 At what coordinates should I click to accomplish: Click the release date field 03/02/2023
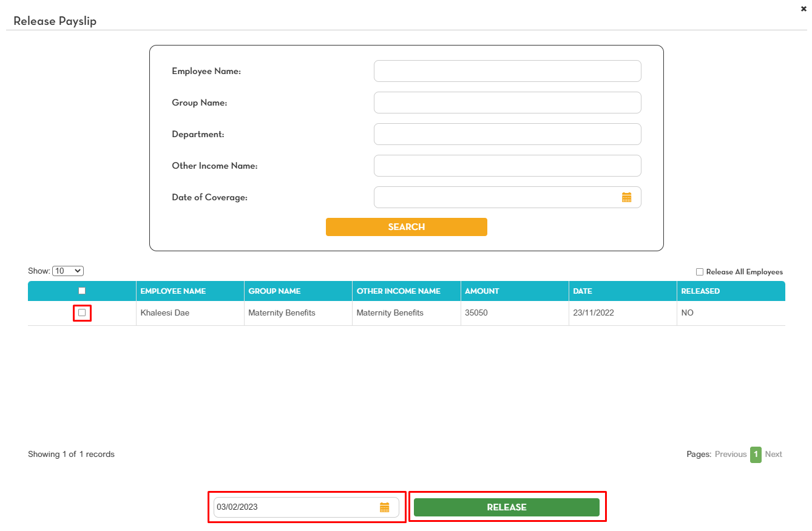(x=306, y=507)
